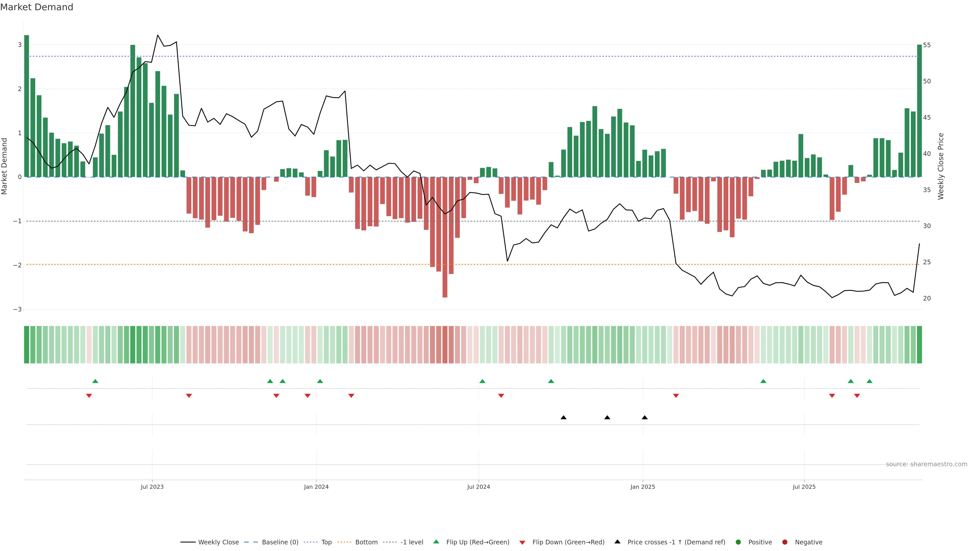Click the Flip Up green triangle legend icon
Screen dimensions: 980x551
[436, 542]
